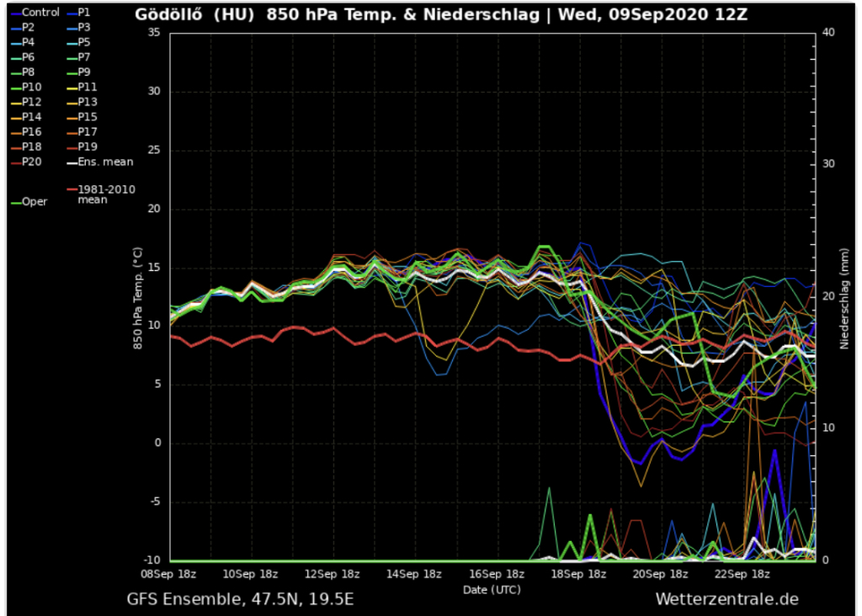Click the 850 hPa Temp. left axis label
862x616 pixels.
pyautogui.click(x=137, y=298)
